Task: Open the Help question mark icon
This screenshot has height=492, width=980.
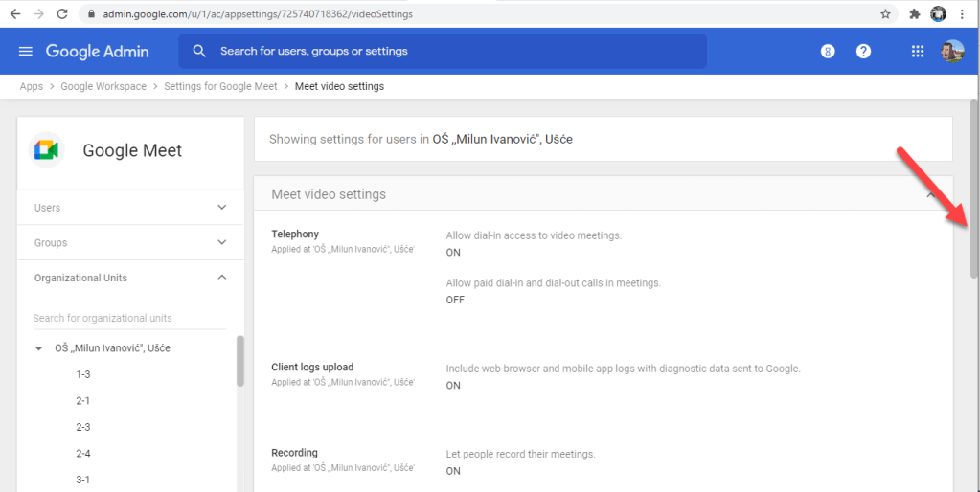Action: [863, 51]
